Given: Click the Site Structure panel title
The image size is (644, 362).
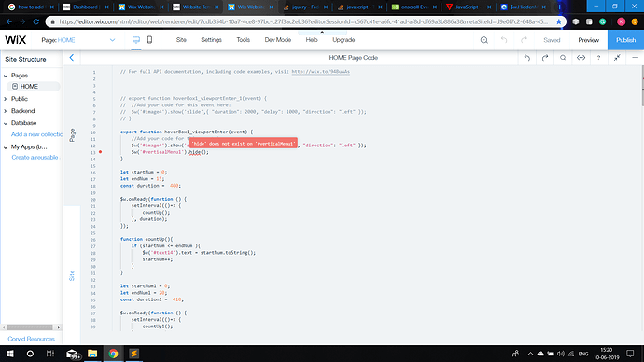Looking at the screenshot, I should 25,59.
